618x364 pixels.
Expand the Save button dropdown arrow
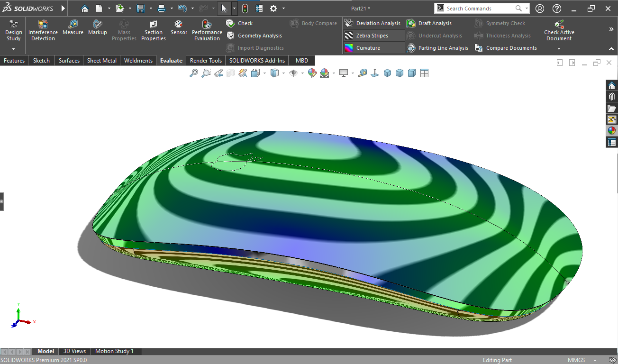[151, 9]
